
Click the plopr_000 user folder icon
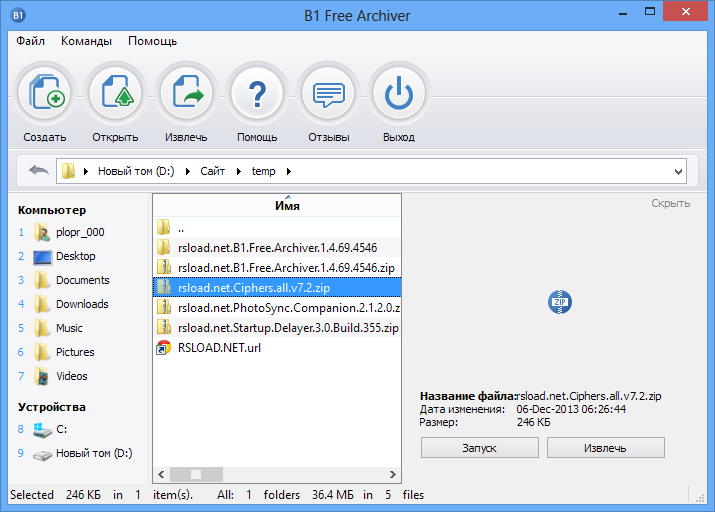(42, 233)
